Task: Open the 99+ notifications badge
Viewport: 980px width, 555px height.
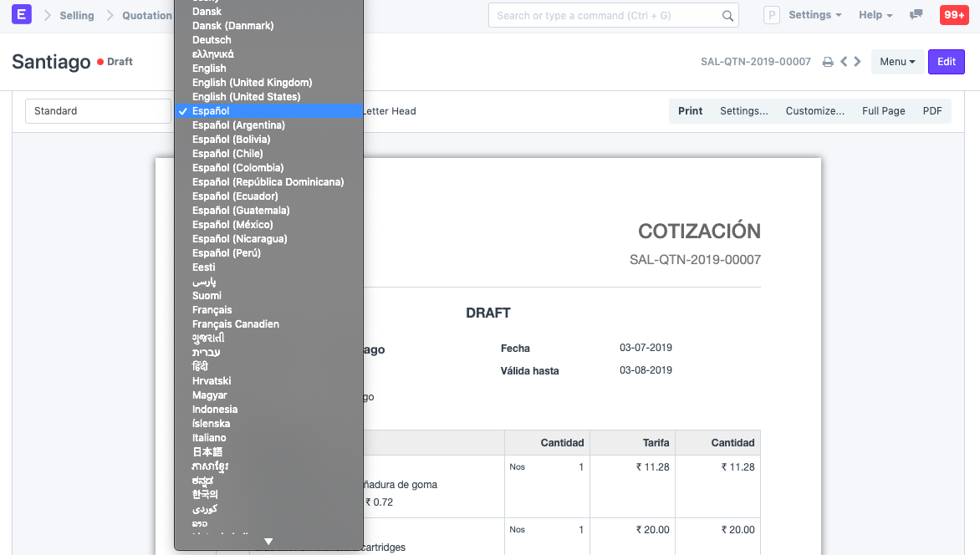Action: pyautogui.click(x=953, y=15)
